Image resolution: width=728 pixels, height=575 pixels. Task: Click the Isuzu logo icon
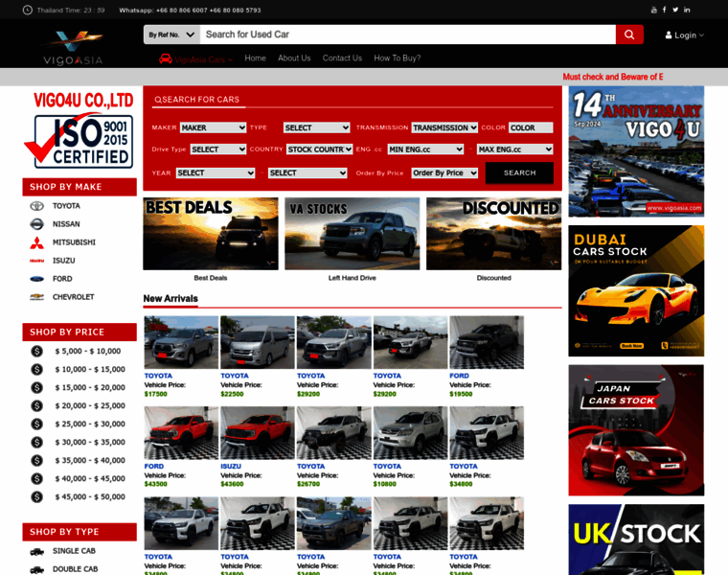(x=36, y=261)
